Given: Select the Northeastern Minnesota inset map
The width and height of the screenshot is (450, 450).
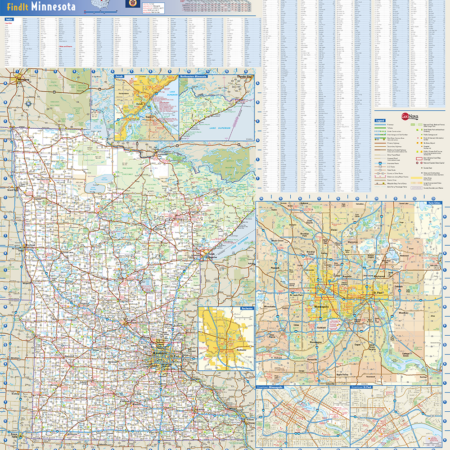Looking at the screenshot, I should [217, 108].
